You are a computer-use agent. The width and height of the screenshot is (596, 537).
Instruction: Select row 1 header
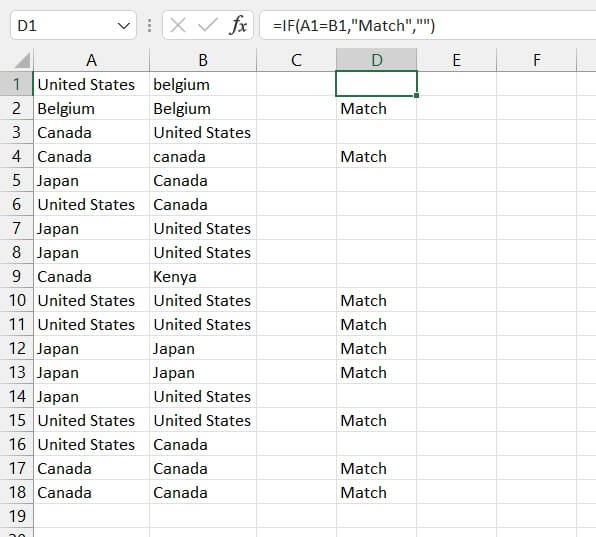16,84
